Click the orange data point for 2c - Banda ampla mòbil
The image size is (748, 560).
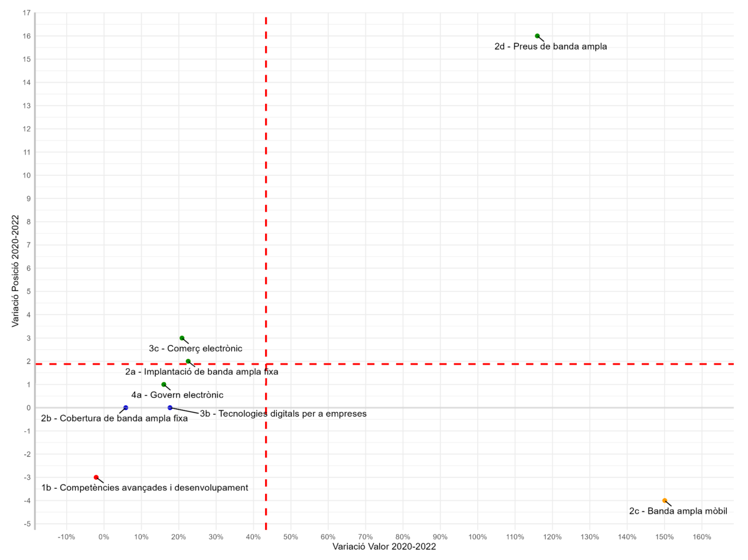[x=665, y=500]
